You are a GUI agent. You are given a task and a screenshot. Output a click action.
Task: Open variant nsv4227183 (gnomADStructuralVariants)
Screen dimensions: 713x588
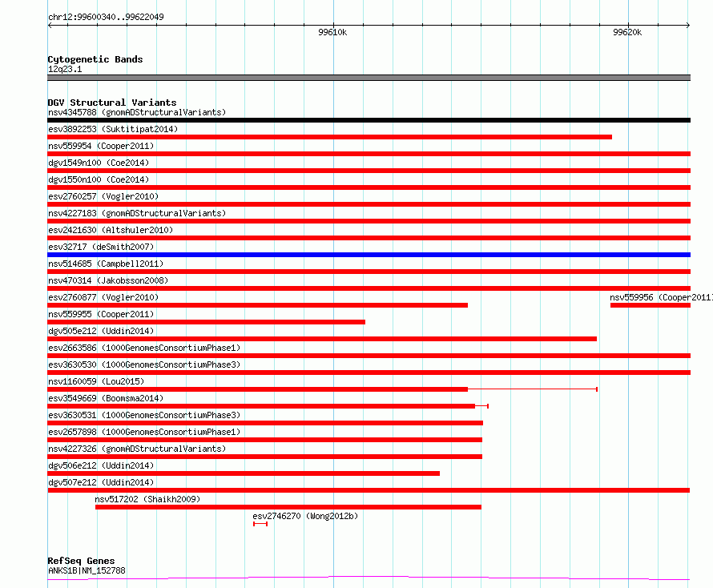137,213
